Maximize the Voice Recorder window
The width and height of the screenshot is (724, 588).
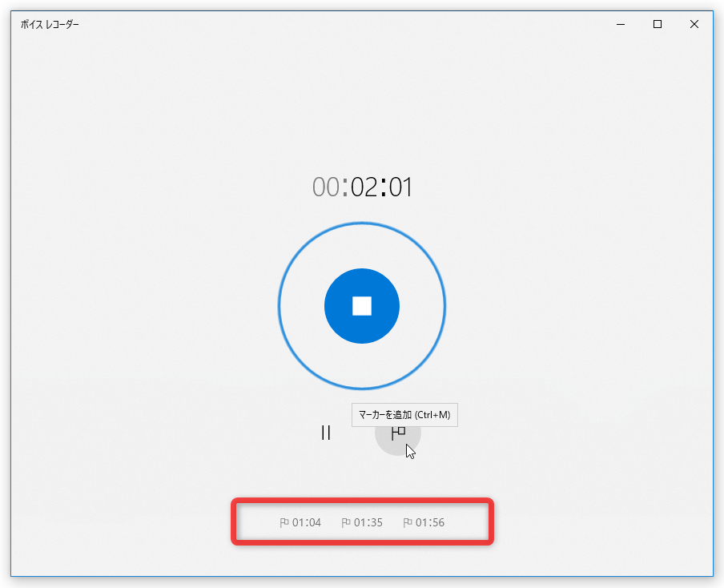point(658,24)
